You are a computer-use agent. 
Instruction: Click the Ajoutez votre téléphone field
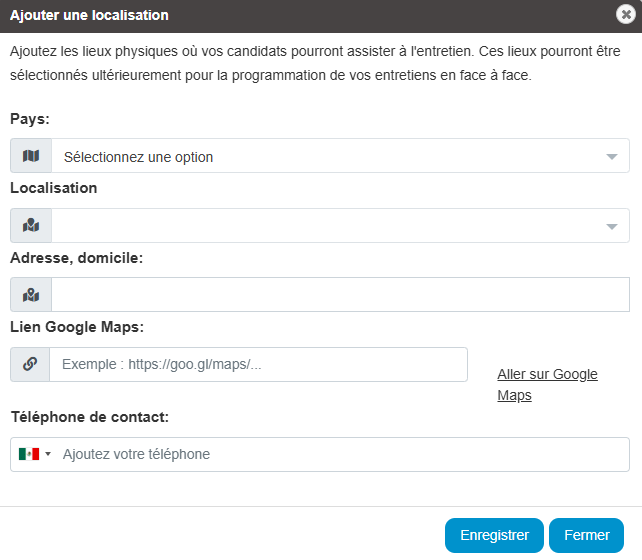[344, 454]
